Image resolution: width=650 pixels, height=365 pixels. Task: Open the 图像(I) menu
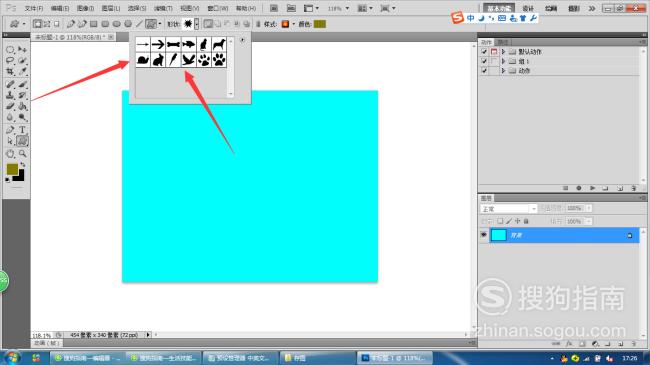click(x=85, y=8)
